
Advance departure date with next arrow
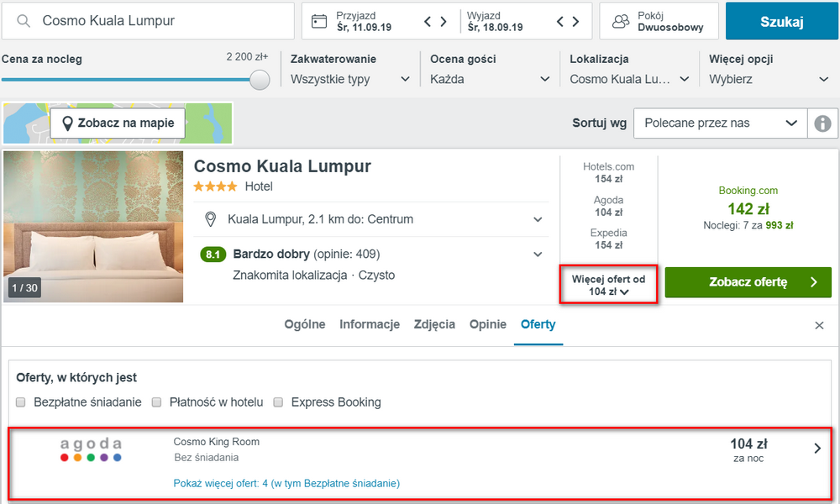pos(576,22)
